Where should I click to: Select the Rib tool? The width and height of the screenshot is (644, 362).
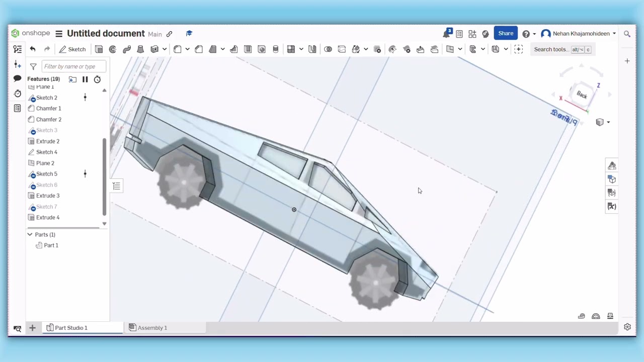tap(234, 49)
